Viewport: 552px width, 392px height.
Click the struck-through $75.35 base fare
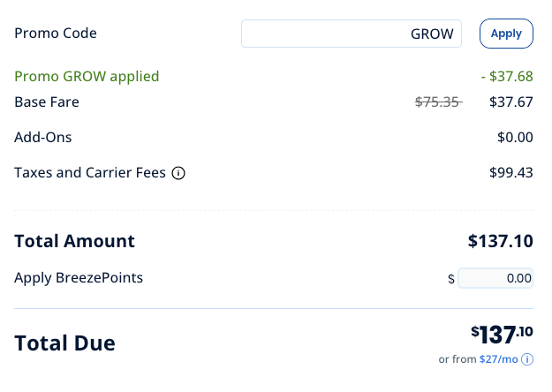[438, 102]
